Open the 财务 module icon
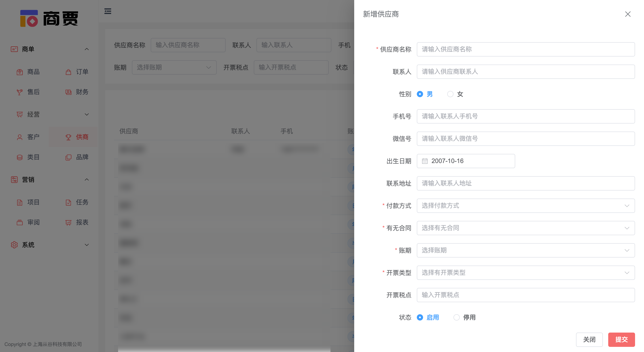The image size is (644, 352). pyautogui.click(x=68, y=92)
